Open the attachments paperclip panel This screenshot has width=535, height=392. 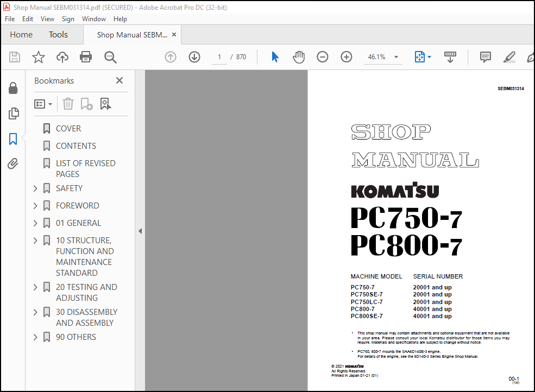(x=13, y=164)
